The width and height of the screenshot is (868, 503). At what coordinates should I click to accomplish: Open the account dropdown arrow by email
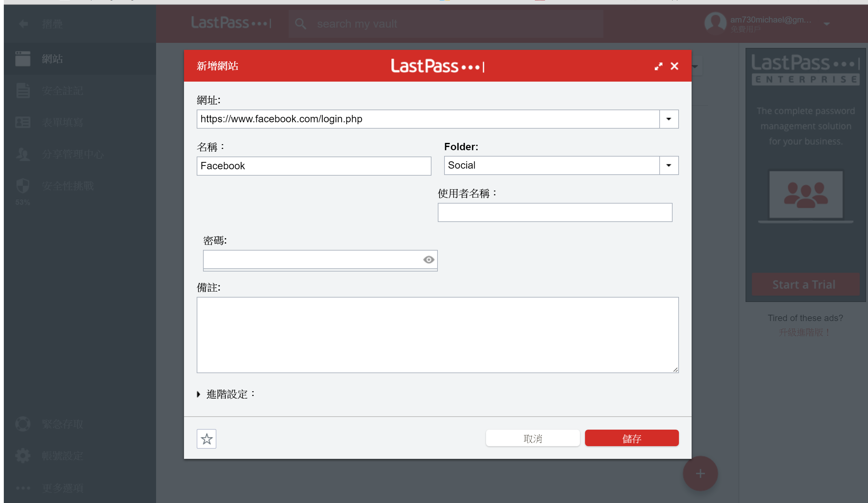826,24
